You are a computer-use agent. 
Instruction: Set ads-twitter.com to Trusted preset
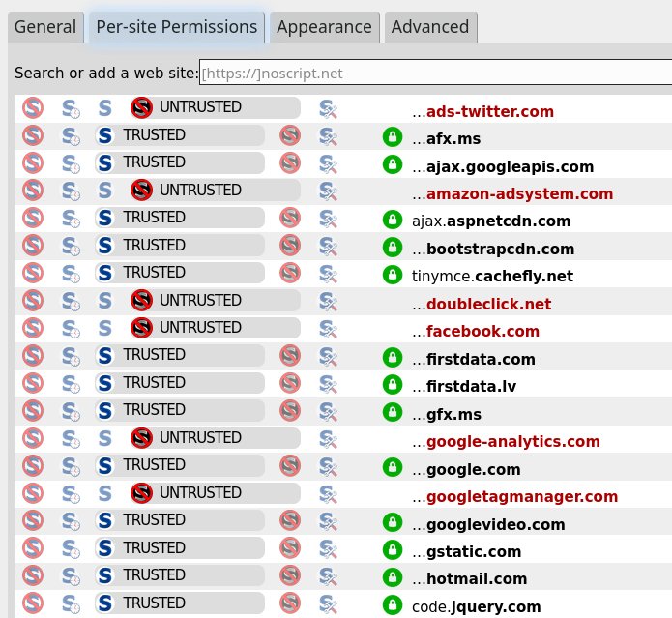pyautogui.click(x=105, y=108)
